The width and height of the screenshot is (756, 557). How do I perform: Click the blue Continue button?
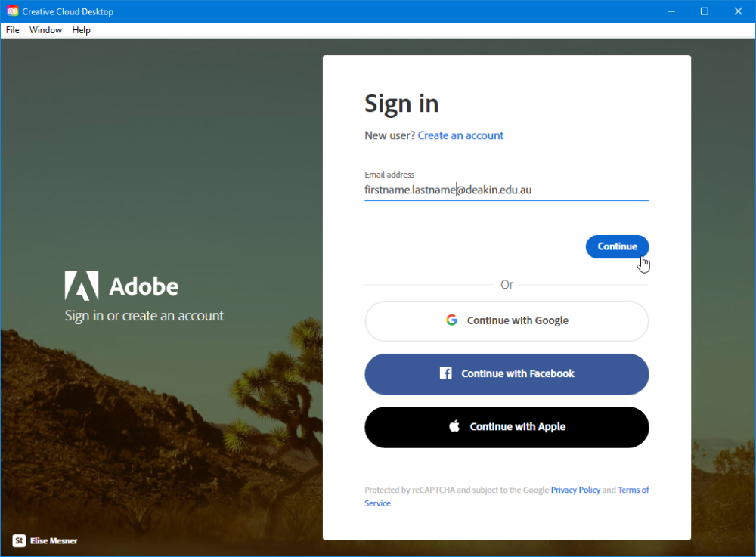[x=617, y=246]
